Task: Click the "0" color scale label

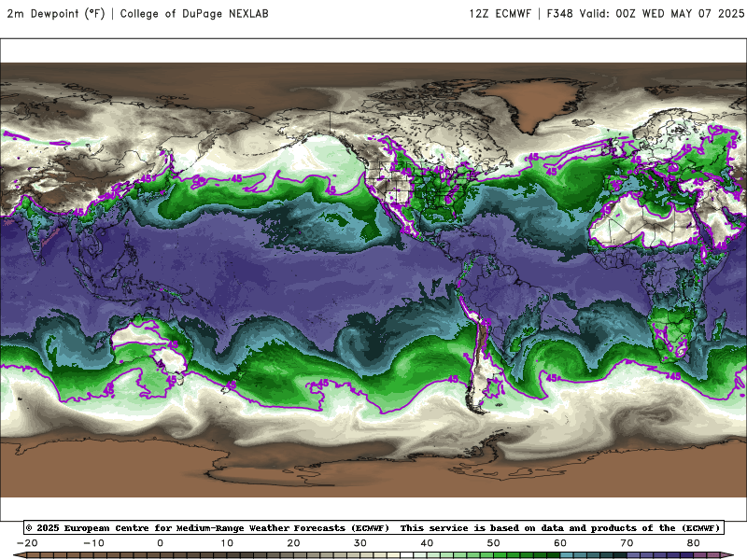Action: 160,543
